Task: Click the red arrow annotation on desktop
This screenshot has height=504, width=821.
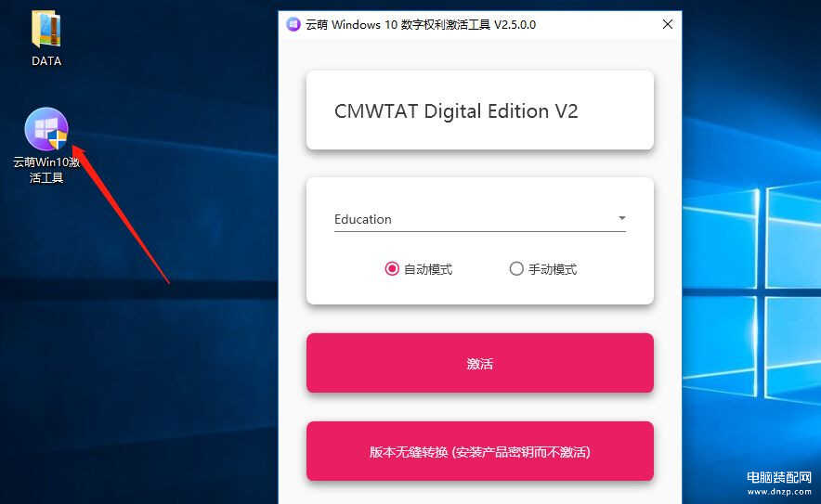Action: pyautogui.click(x=120, y=214)
